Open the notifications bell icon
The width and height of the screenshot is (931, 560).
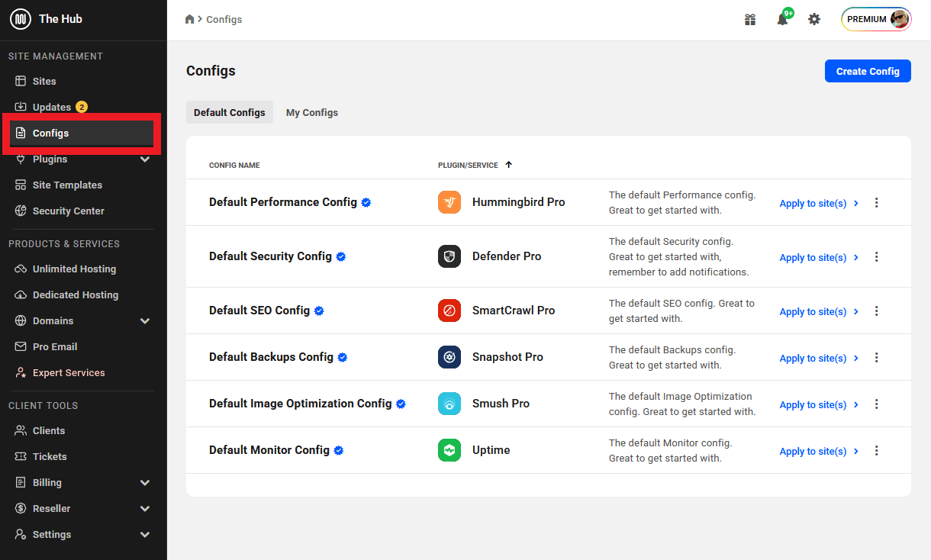782,19
